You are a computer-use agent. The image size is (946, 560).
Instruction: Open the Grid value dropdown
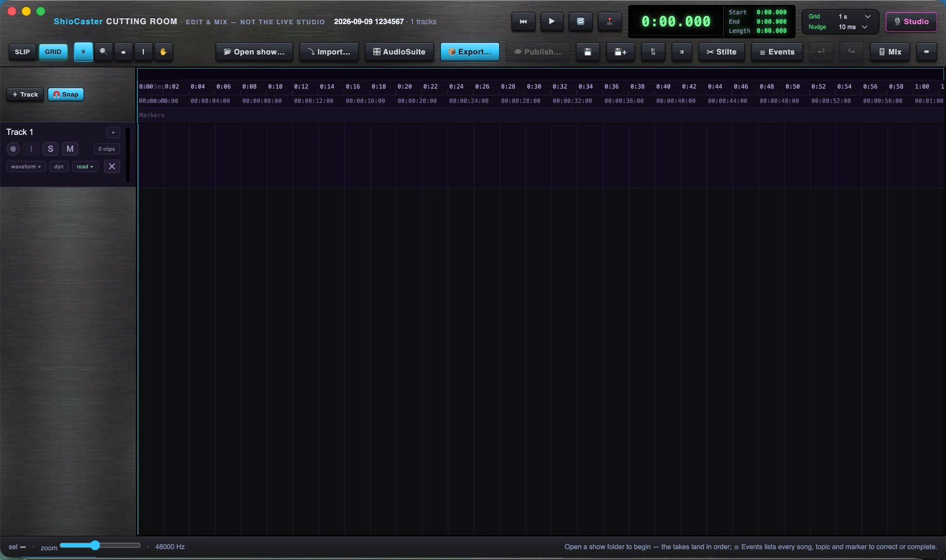click(x=854, y=17)
